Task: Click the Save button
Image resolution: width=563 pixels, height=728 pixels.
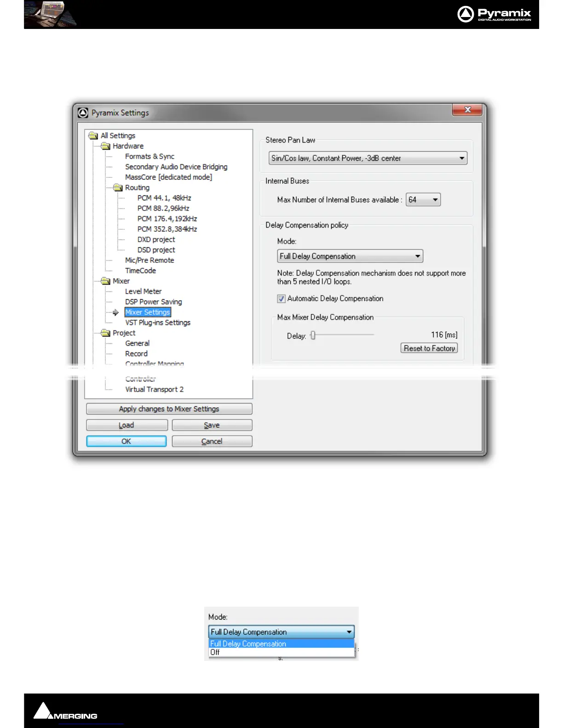Action: pyautogui.click(x=212, y=425)
